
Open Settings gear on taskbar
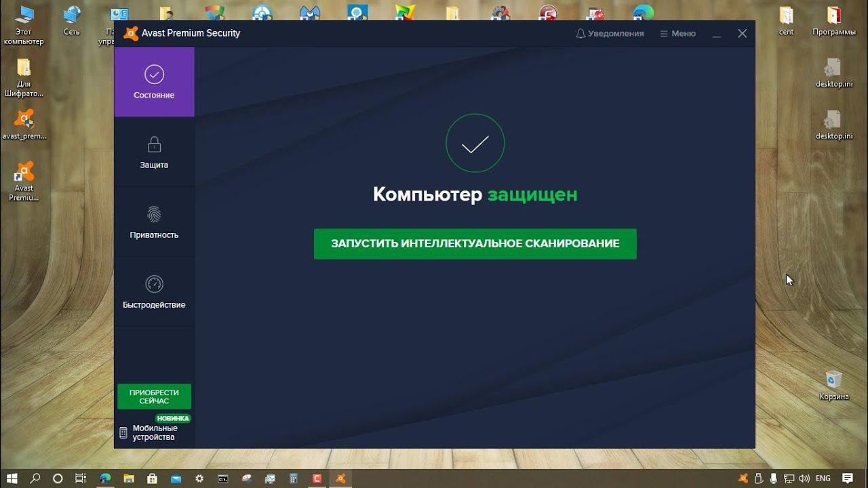tap(199, 479)
